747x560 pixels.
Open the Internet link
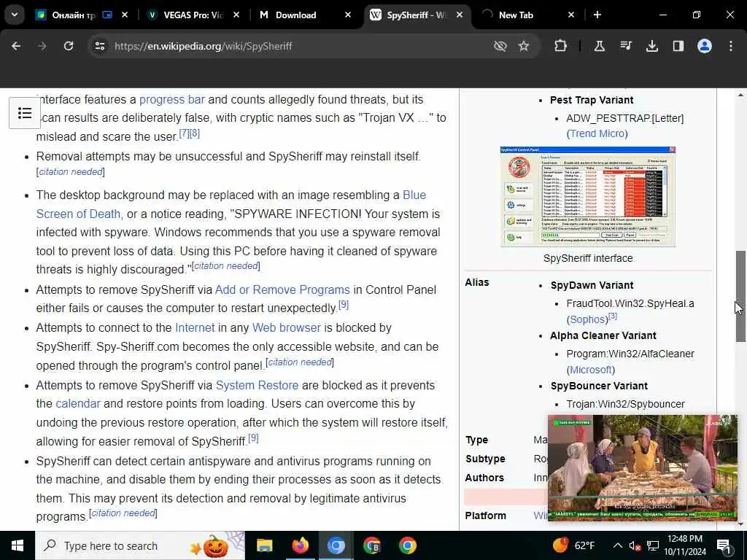pyautogui.click(x=195, y=327)
